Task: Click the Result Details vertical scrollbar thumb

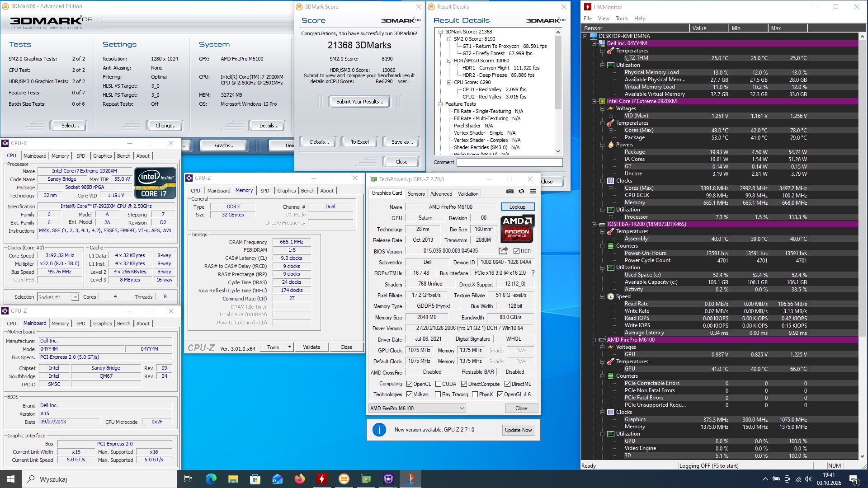Action: pos(558,72)
